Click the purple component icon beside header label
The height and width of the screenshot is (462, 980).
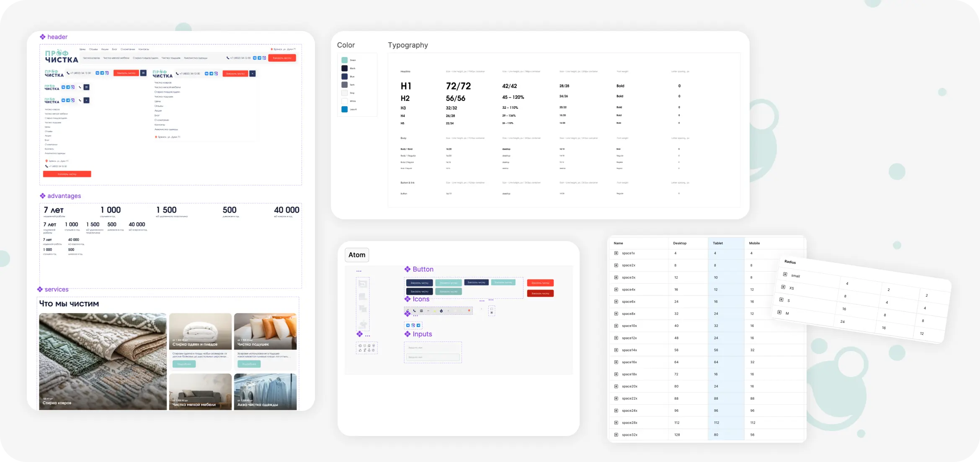pyautogui.click(x=43, y=37)
